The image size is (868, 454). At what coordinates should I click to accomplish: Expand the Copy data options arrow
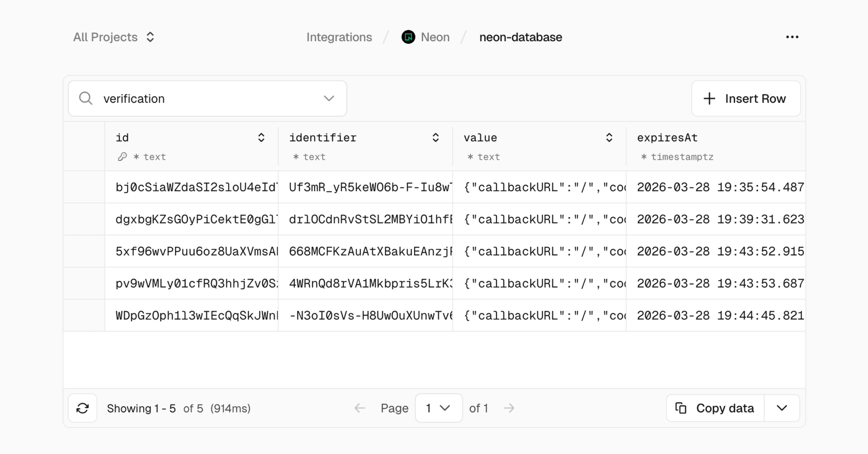click(x=782, y=408)
